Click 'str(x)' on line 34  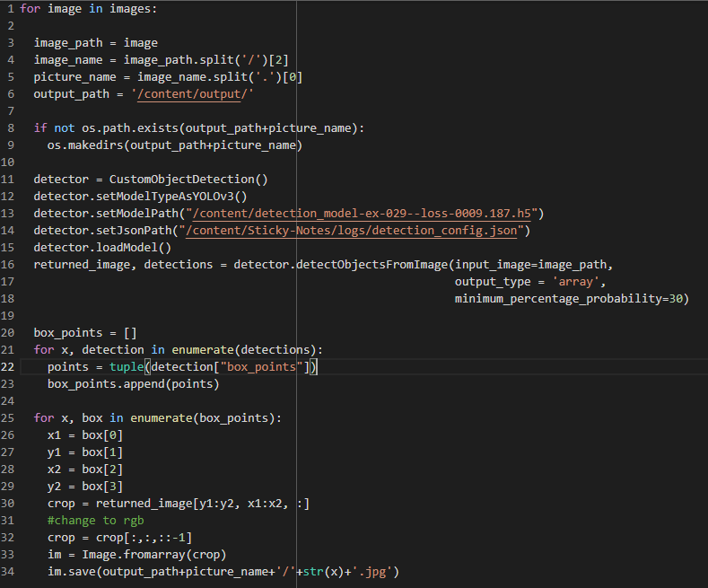[x=324, y=572]
